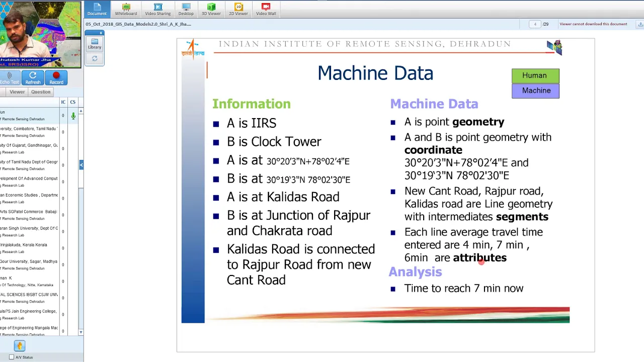This screenshot has height=362, width=644.
Task: Toggle the green microphone icon in CS column
Action: pyautogui.click(x=73, y=116)
